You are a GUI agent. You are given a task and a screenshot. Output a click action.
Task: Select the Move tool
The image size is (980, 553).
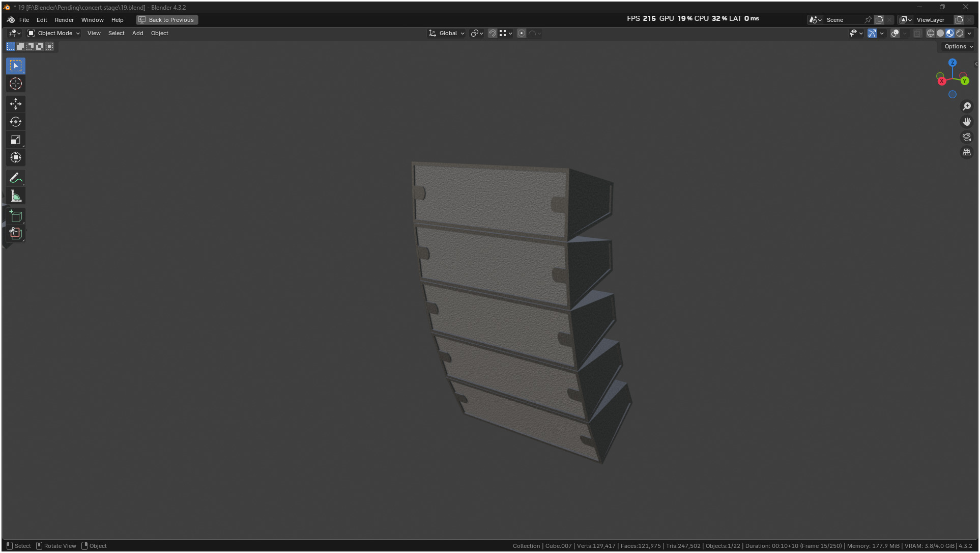tap(16, 104)
